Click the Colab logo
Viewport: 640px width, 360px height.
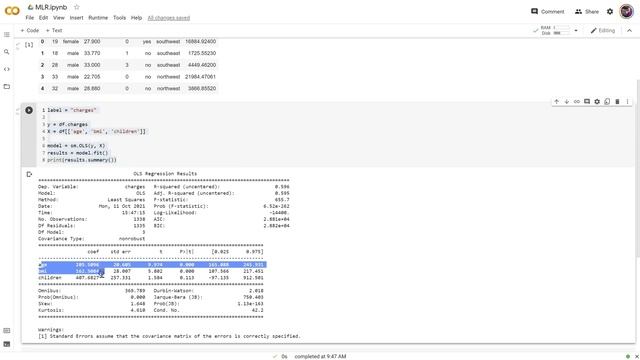(x=12, y=11)
